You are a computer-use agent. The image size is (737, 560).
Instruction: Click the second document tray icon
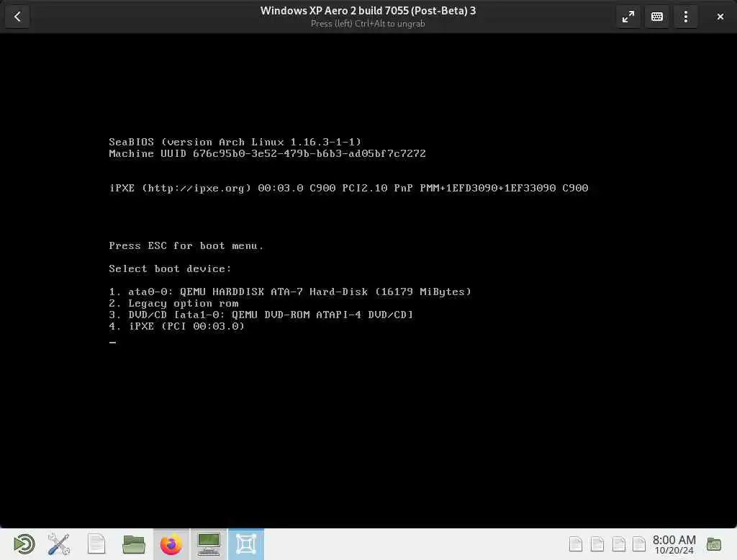pos(597,544)
